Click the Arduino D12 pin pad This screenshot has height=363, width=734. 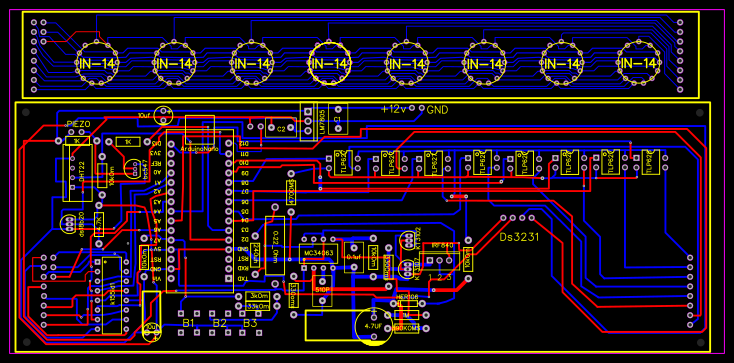228,144
